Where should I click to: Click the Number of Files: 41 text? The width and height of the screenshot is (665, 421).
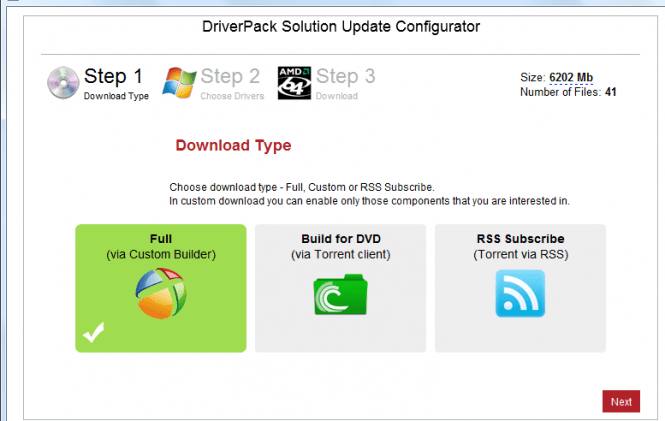coord(568,92)
